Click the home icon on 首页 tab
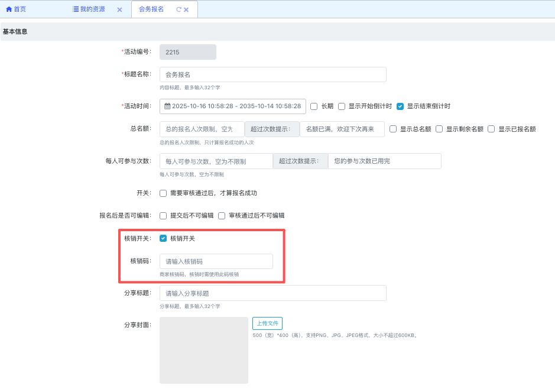Screen dimensions: 555x392 (9, 9)
